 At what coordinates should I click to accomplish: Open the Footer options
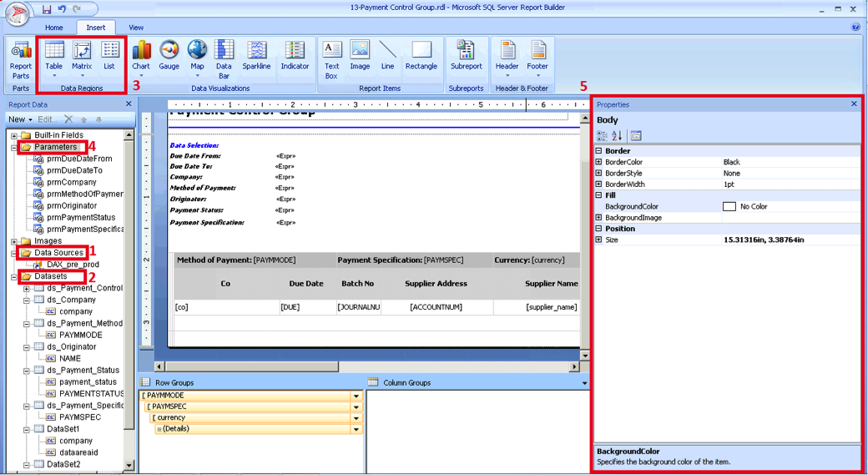point(537,58)
